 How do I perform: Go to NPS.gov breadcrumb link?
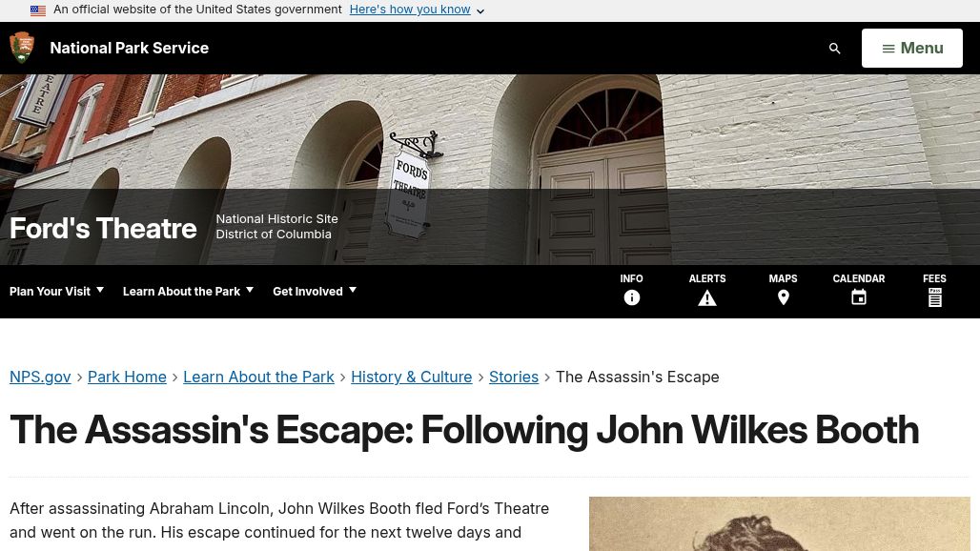40,377
